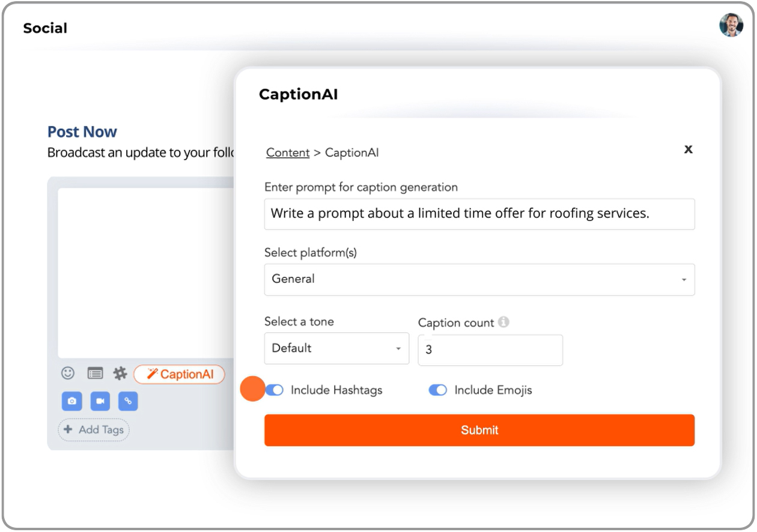
Task: Expand the Select a tone dropdown
Action: [x=336, y=348]
